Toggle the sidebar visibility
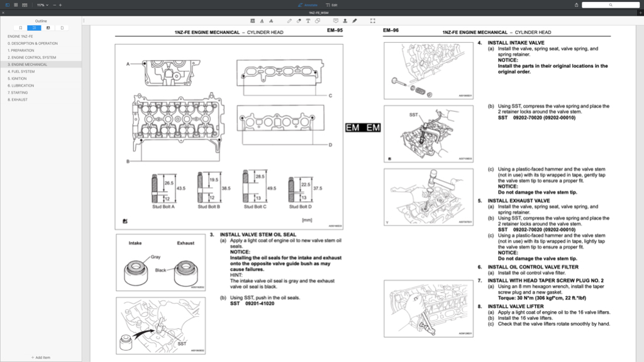644x362 pixels. (8, 5)
